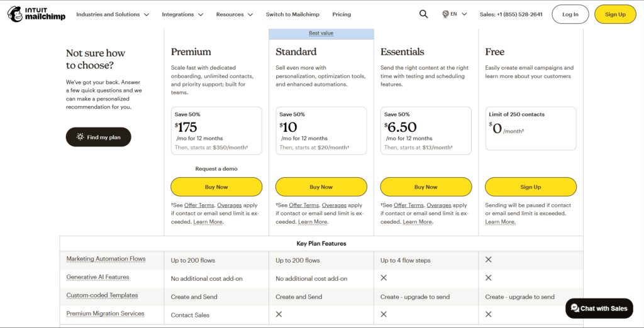The height and width of the screenshot is (328, 644).
Task: Open the Marketing Automation Flows feature link
Action: pos(106,259)
